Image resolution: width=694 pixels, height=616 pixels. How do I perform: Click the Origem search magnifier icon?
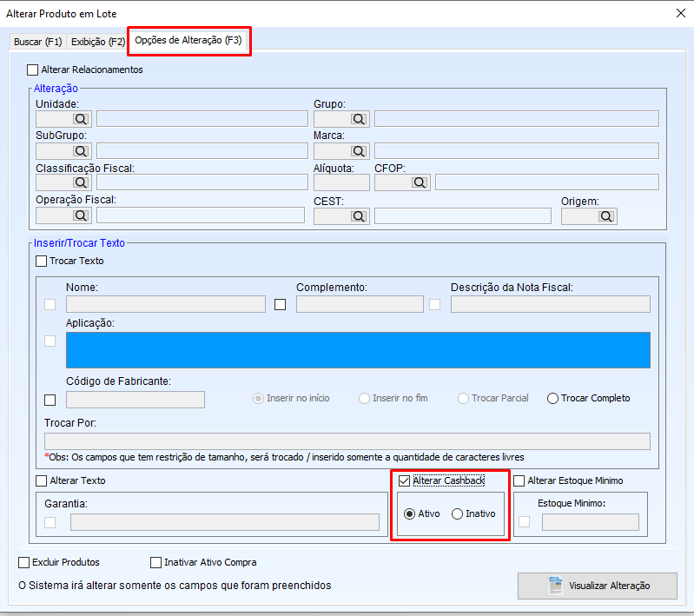tap(607, 215)
